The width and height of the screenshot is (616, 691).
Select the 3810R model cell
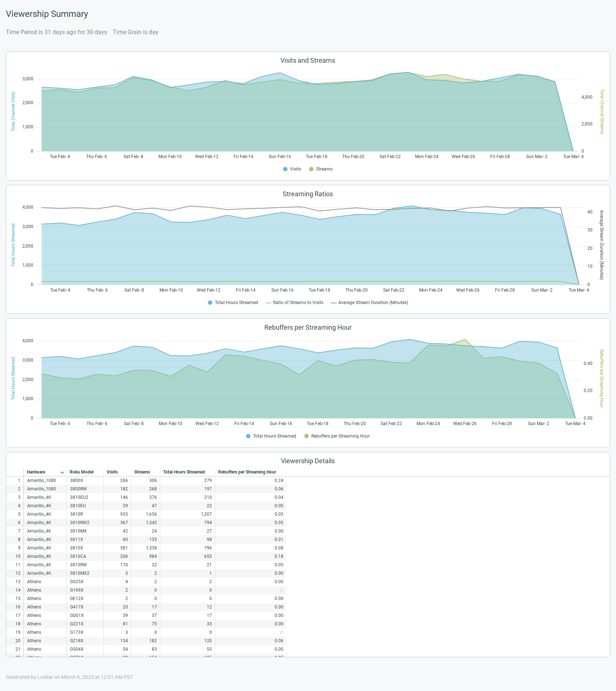pyautogui.click(x=85, y=514)
